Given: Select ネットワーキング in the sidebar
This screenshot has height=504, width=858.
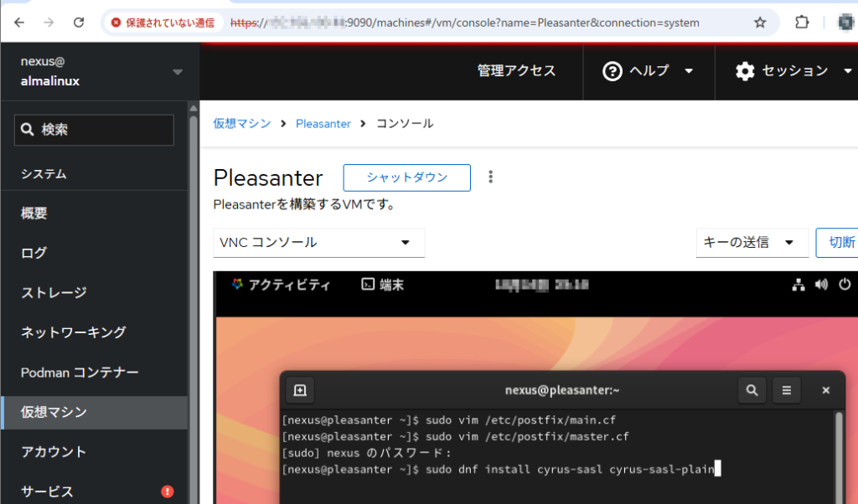Looking at the screenshot, I should point(74,332).
